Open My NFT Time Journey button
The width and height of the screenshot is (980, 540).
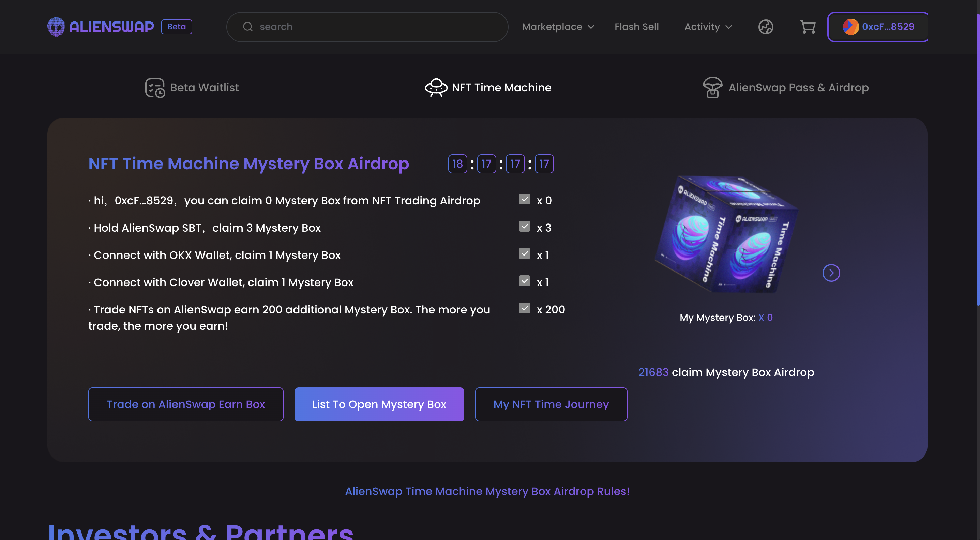click(551, 404)
